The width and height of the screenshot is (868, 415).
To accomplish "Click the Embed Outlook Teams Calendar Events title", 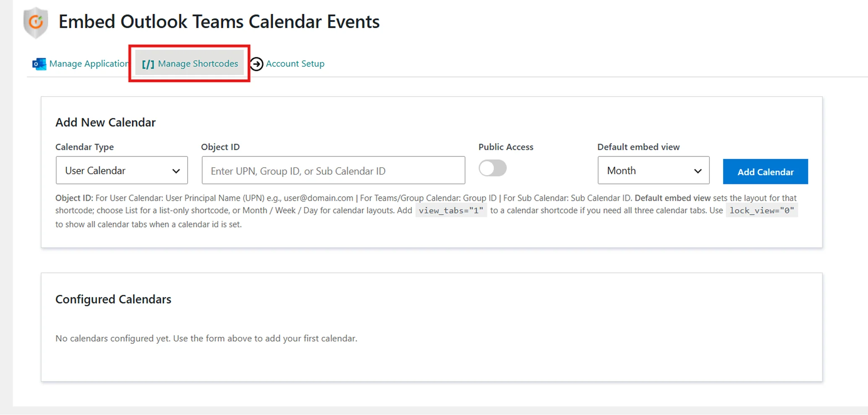I will coord(219,22).
